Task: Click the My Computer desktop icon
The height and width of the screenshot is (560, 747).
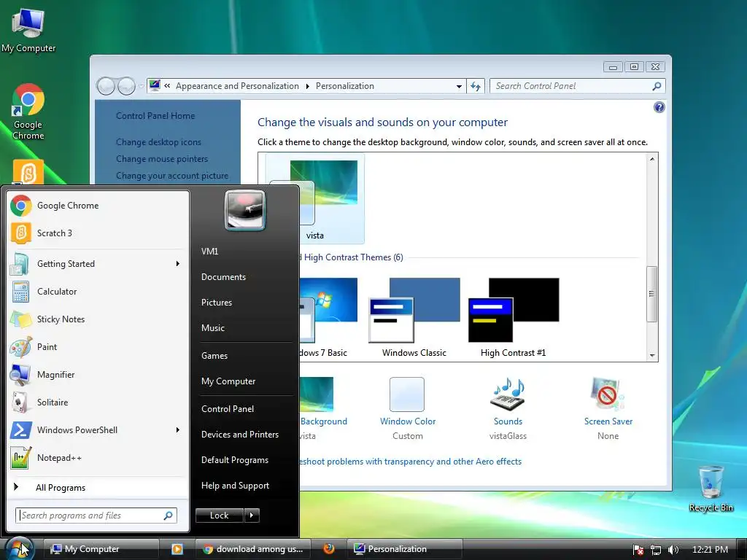Action: [28, 30]
